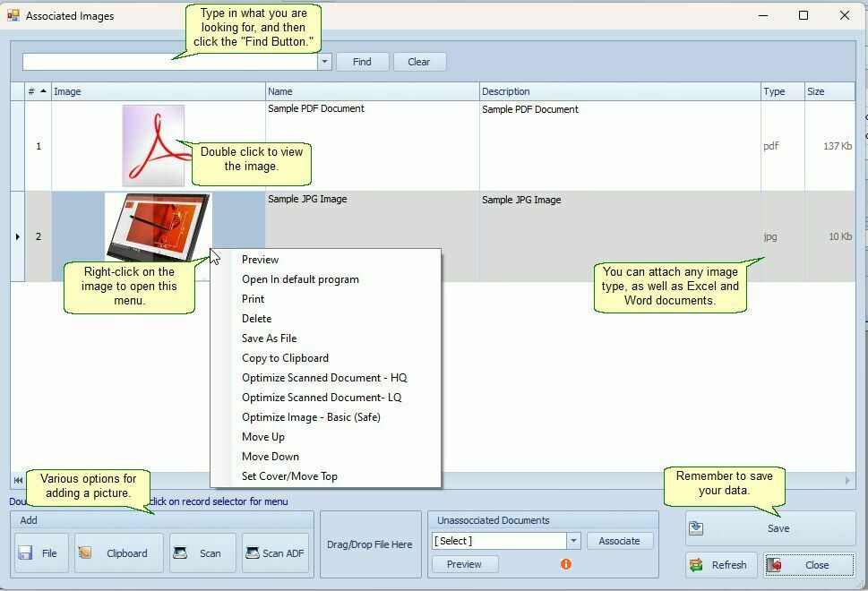Pick Set Cover/Move Top menu option
The image size is (868, 591).
click(289, 476)
